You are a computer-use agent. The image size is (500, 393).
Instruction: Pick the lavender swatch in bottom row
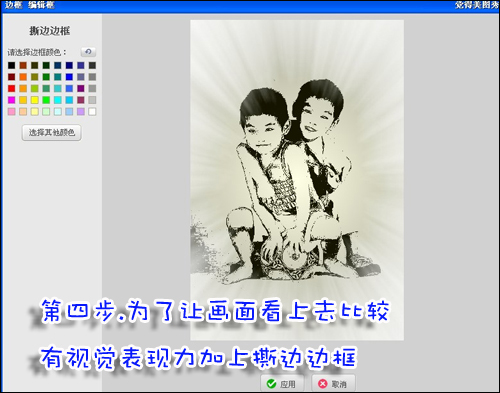pyautogui.click(x=81, y=112)
